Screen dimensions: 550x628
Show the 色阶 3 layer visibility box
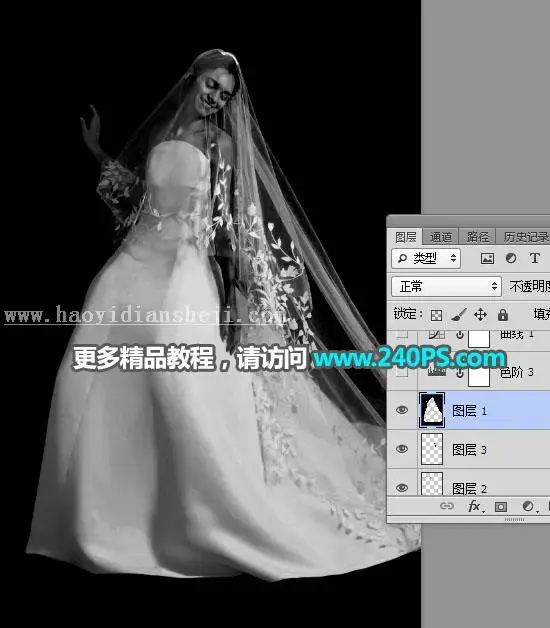pyautogui.click(x=402, y=372)
